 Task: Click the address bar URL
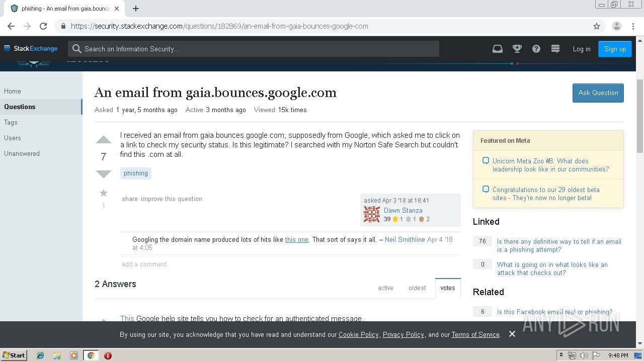click(219, 26)
